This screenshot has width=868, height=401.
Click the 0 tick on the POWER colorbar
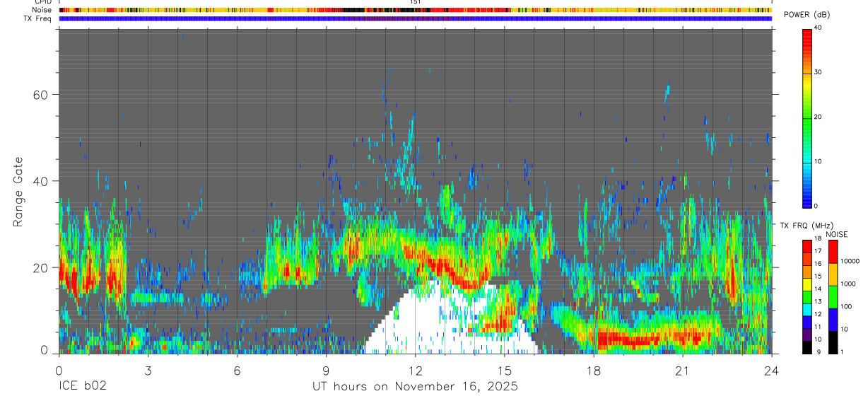coord(815,206)
